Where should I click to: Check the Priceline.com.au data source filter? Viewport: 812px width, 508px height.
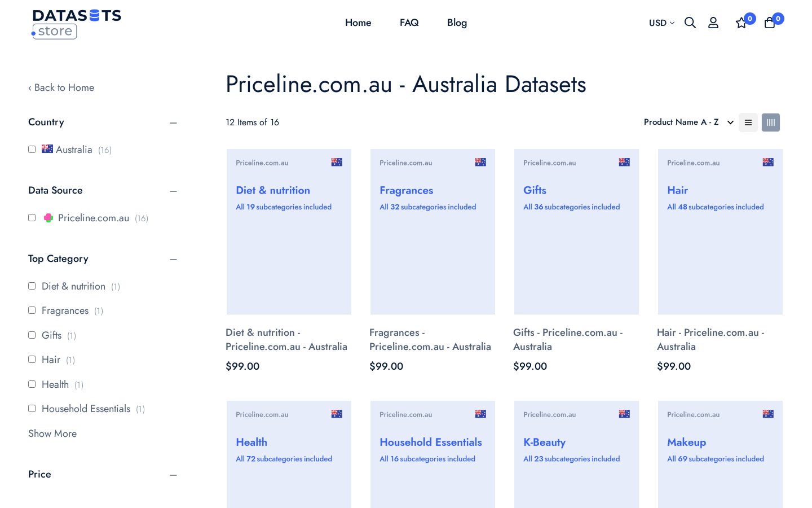pyautogui.click(x=32, y=218)
